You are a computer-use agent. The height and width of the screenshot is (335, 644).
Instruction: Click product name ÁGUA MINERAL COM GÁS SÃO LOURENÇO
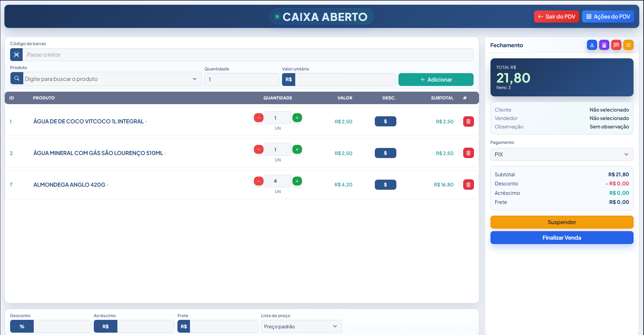point(98,153)
